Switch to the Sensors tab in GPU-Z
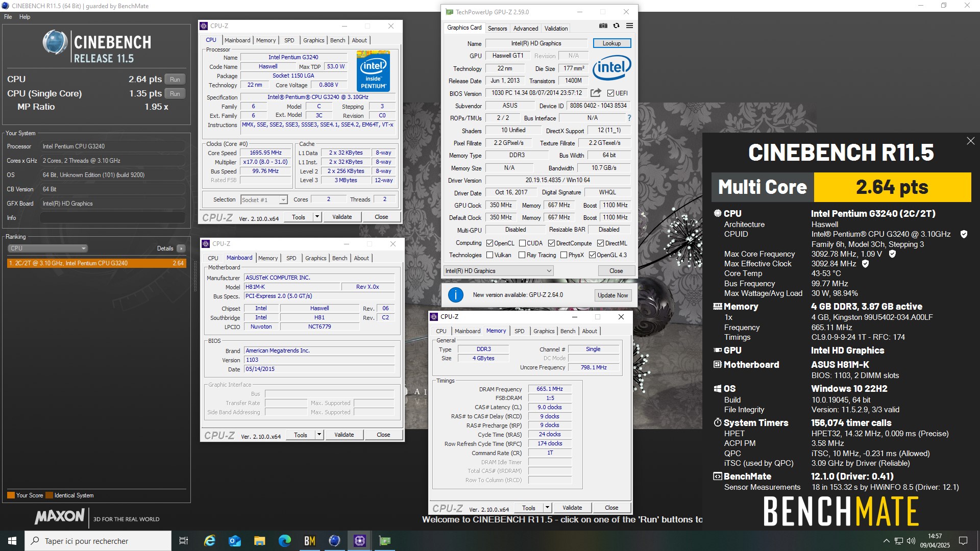 (497, 29)
